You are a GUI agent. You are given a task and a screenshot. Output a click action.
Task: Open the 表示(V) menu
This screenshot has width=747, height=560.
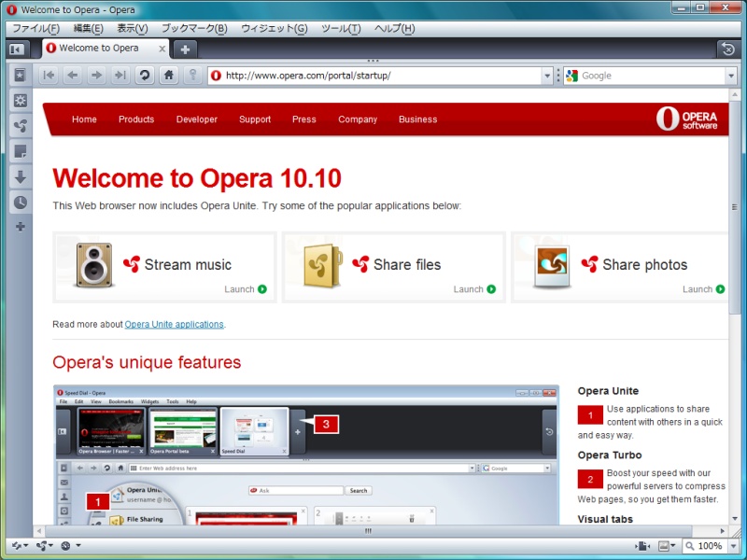coord(133,29)
